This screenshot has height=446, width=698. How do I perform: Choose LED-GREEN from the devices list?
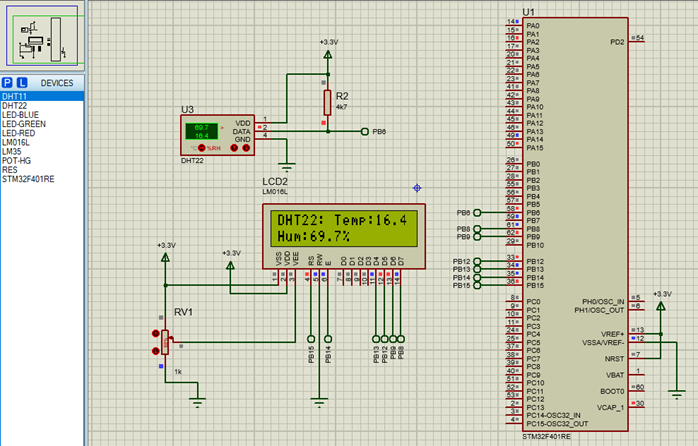pyautogui.click(x=24, y=124)
